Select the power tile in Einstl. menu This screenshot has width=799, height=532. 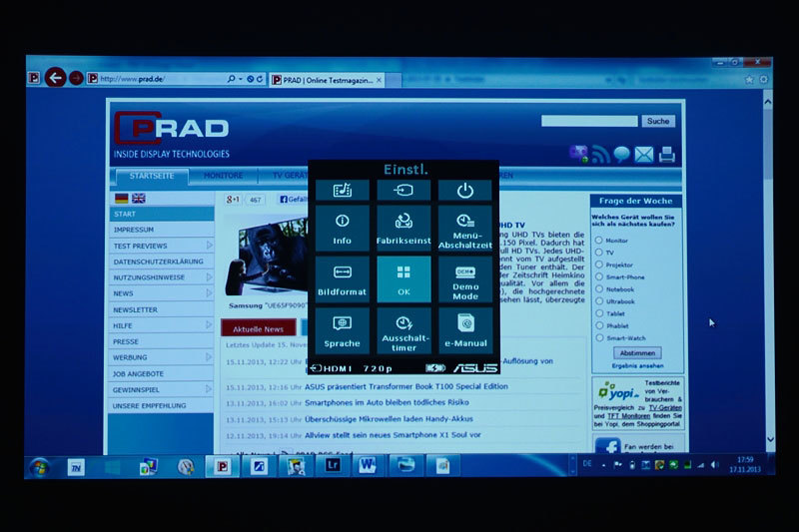pyautogui.click(x=465, y=191)
